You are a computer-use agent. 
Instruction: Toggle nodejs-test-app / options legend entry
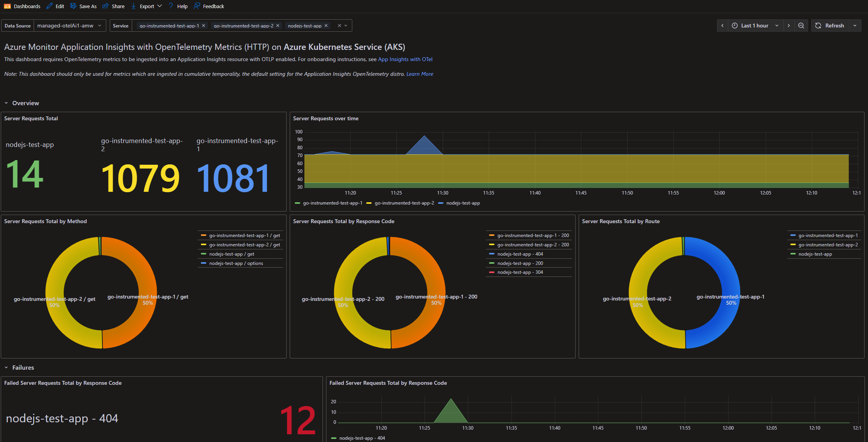236,263
